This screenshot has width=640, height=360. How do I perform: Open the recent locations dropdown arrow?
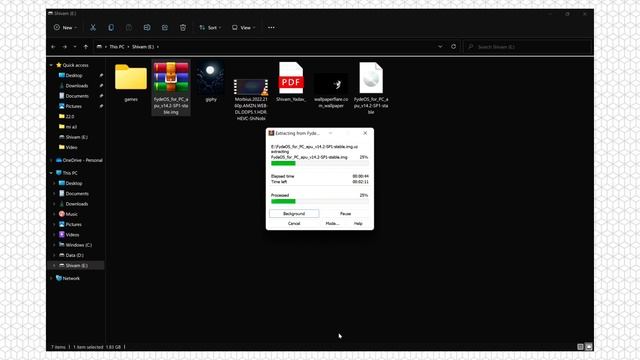point(75,47)
